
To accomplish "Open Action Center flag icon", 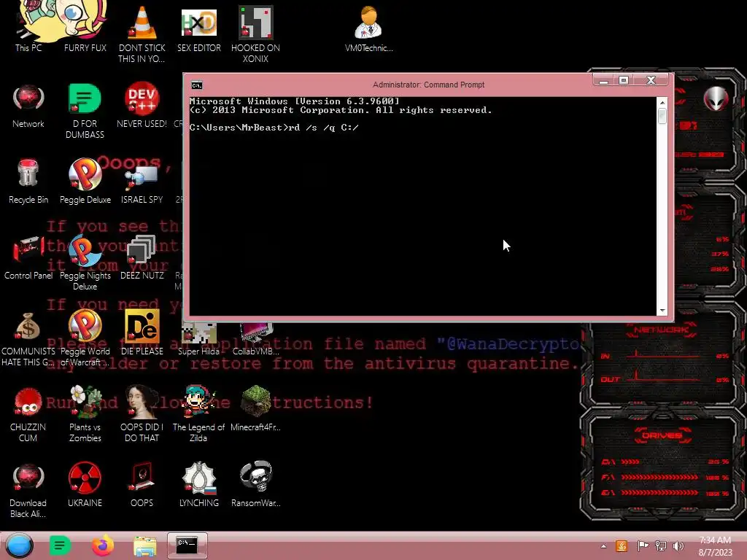I will (642, 545).
